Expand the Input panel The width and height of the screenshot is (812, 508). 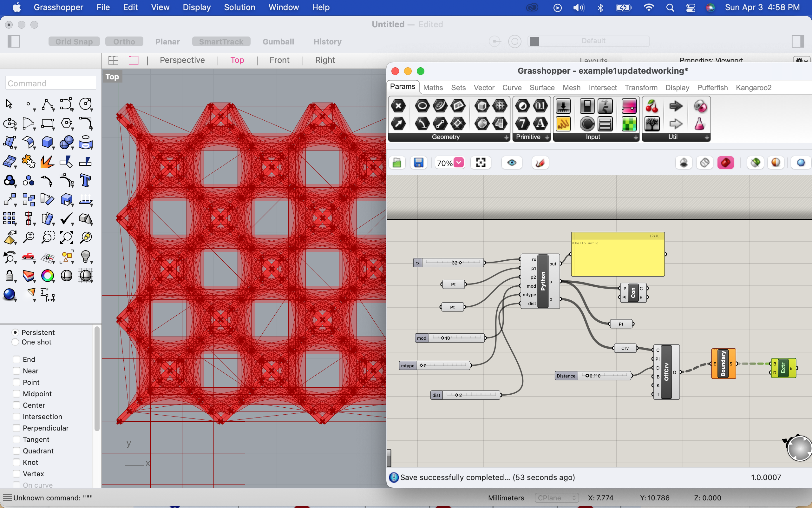(x=636, y=137)
